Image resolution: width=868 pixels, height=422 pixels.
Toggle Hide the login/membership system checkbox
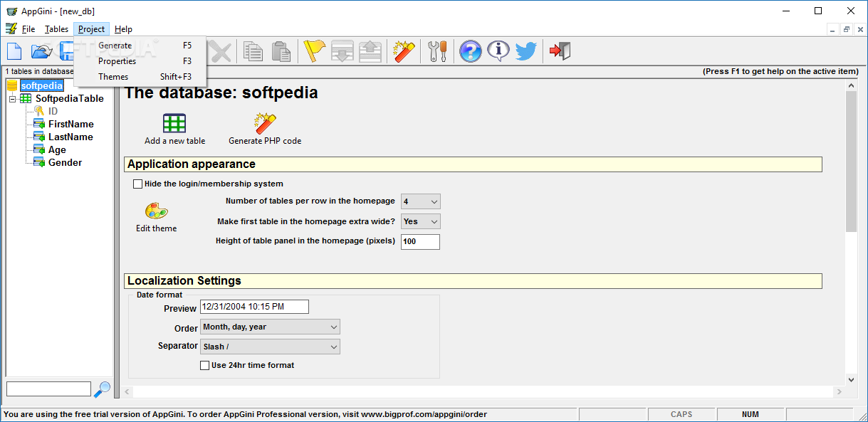click(x=137, y=184)
